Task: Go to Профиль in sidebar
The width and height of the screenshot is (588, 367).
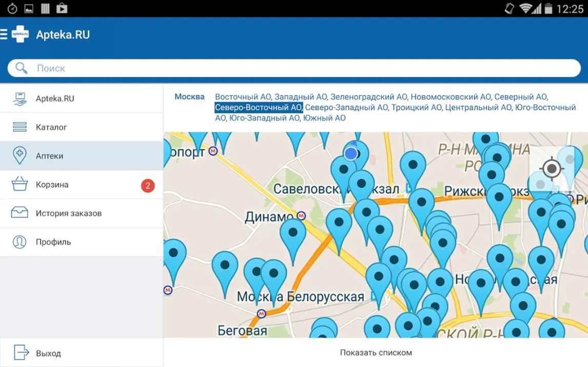Action: (53, 242)
